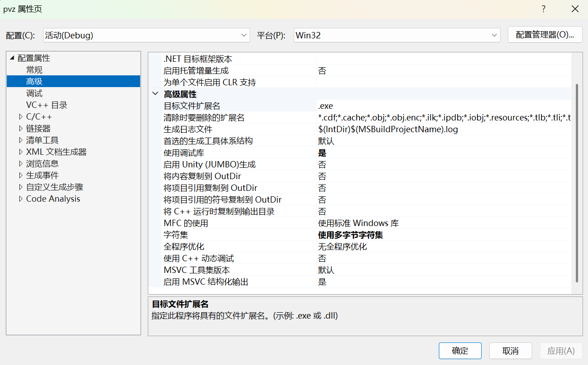Select VC++ 目录 in the tree

click(x=47, y=105)
